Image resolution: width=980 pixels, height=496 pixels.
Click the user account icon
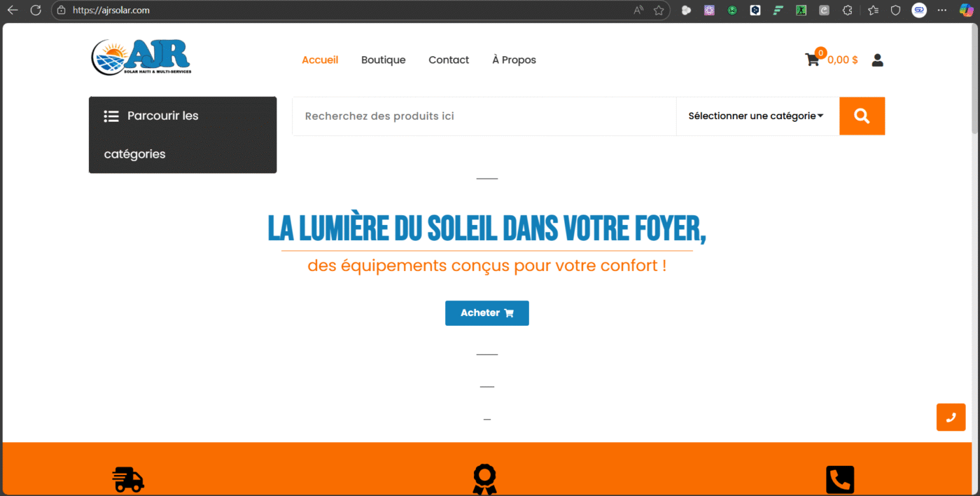click(x=877, y=60)
